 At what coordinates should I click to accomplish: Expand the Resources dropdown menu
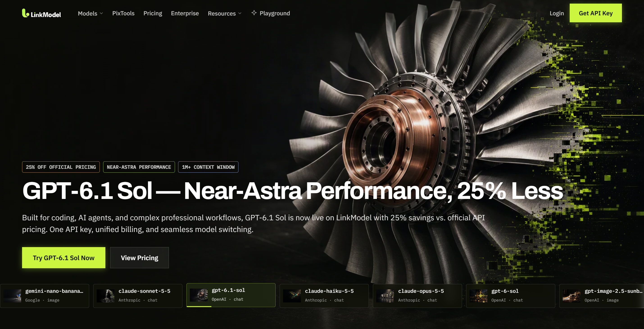[224, 13]
